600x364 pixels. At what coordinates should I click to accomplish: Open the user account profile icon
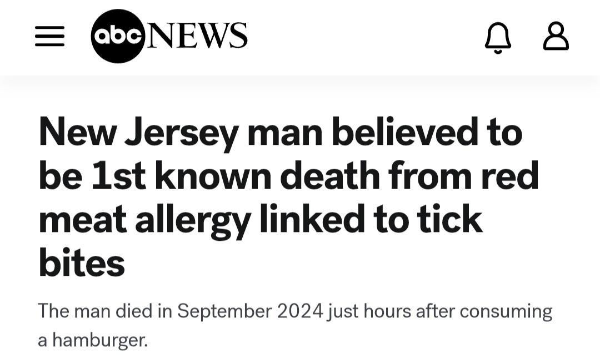(556, 37)
